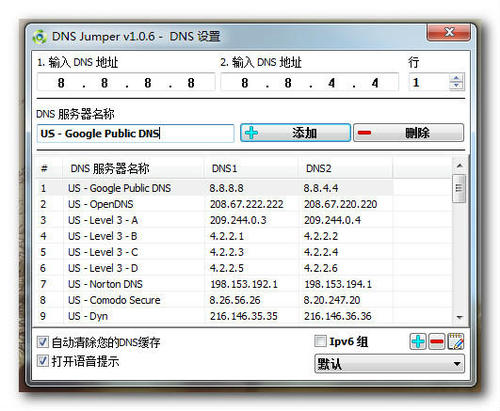Click the first DNS address field 8.8.8.8
This screenshot has width=500, height=411.
(x=126, y=82)
